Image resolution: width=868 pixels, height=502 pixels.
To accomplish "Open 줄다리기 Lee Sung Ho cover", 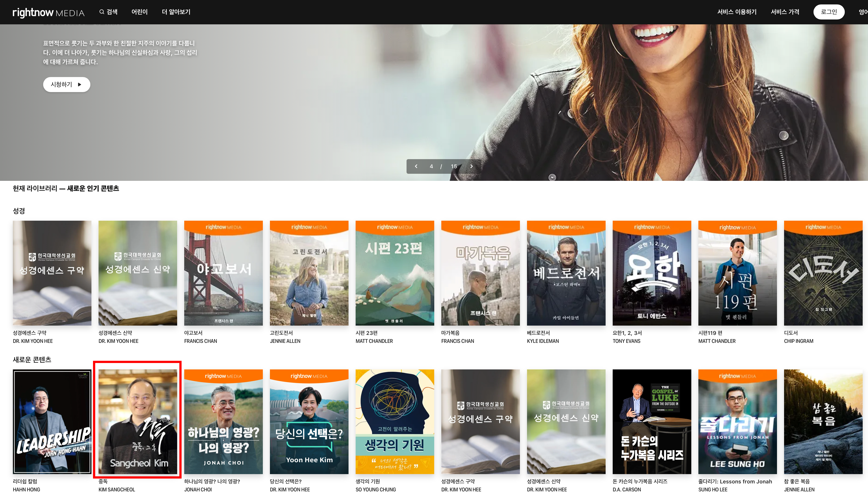I will [x=737, y=422].
